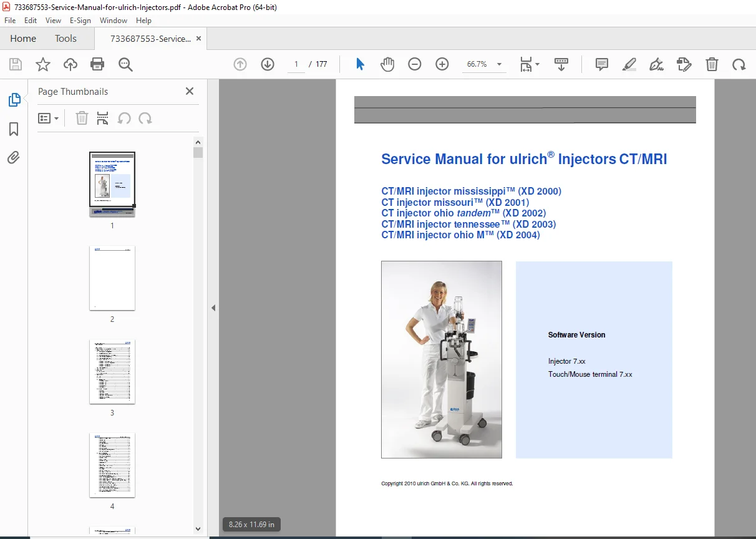Click the 'Page Thumbnails' panel title
This screenshot has height=539, width=756.
click(73, 91)
